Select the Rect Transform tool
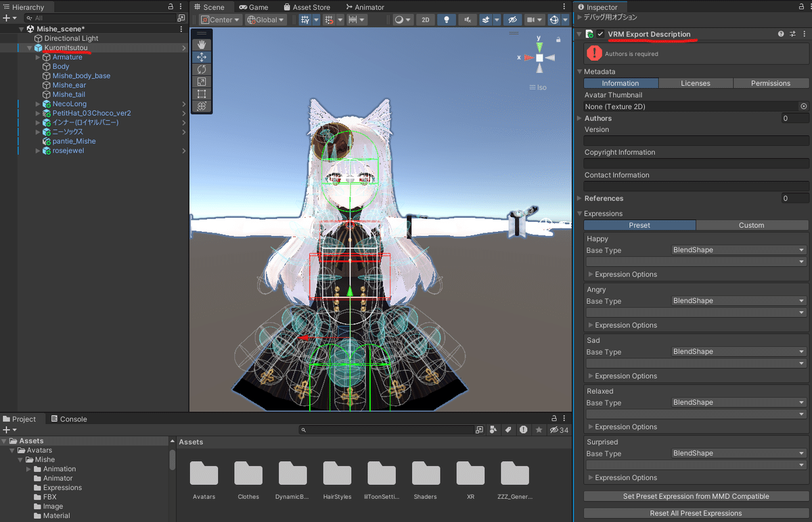Viewport: 812px width, 522px height. pyautogui.click(x=202, y=94)
